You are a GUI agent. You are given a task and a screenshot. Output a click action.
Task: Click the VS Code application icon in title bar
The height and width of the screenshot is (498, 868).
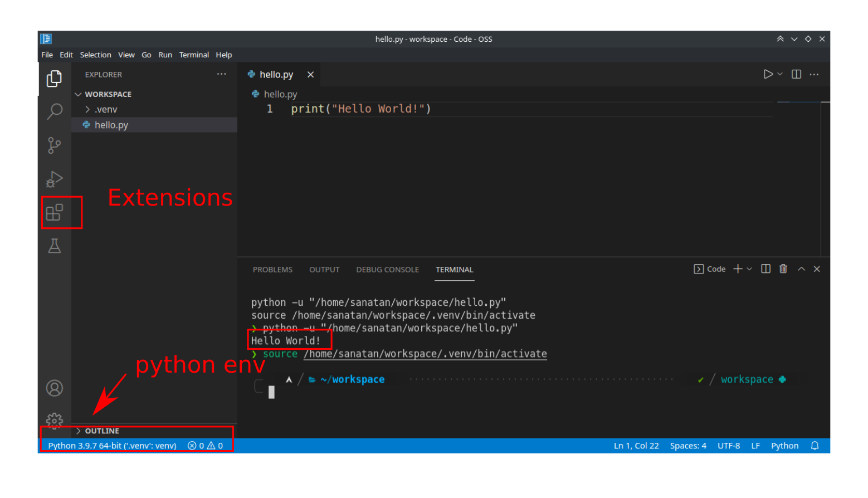pos(46,38)
